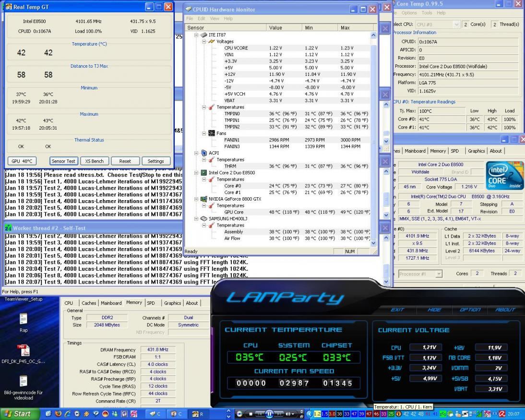Click the orange info icon in system tray
Image resolution: width=525 pixels, height=420 pixels.
click(399, 414)
